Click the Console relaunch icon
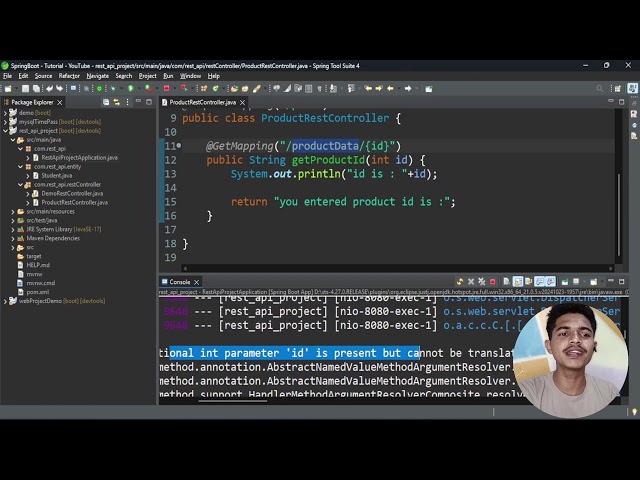 [460, 282]
